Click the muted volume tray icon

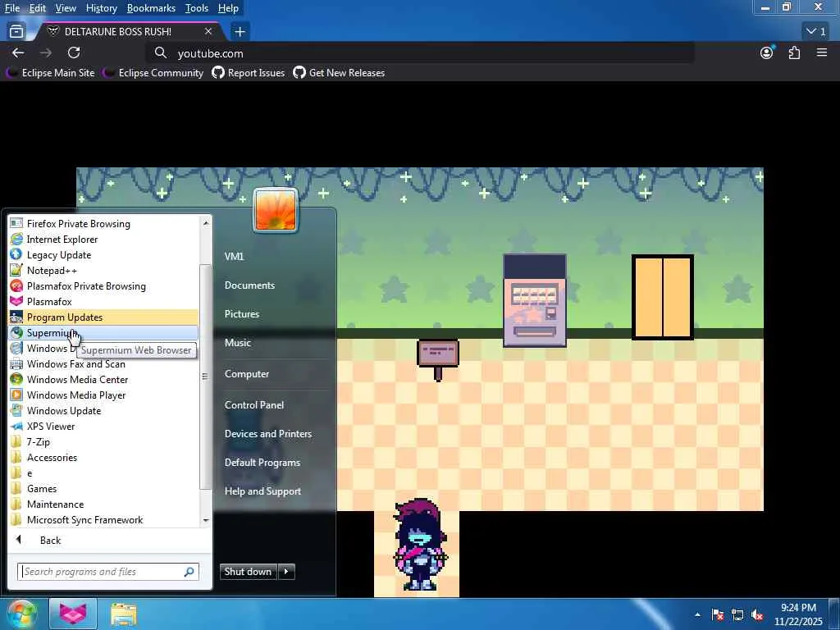click(757, 615)
